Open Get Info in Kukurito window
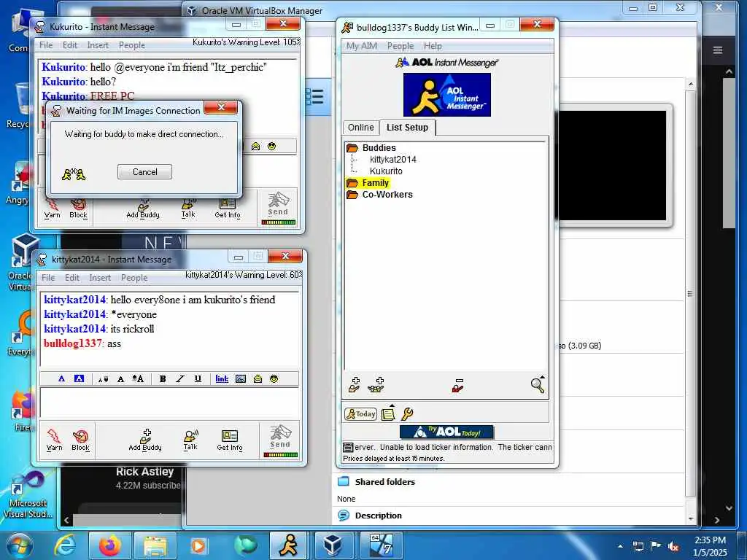Screen dimensions: 747x560 pyautogui.click(x=228, y=208)
